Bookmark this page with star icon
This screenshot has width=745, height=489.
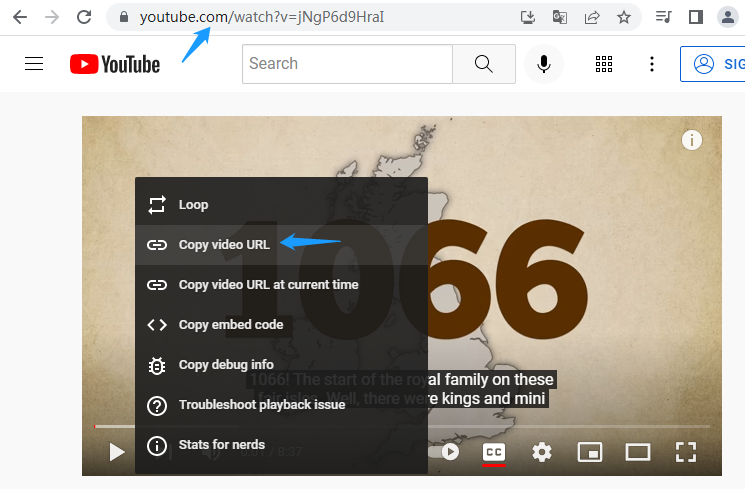[x=624, y=18]
